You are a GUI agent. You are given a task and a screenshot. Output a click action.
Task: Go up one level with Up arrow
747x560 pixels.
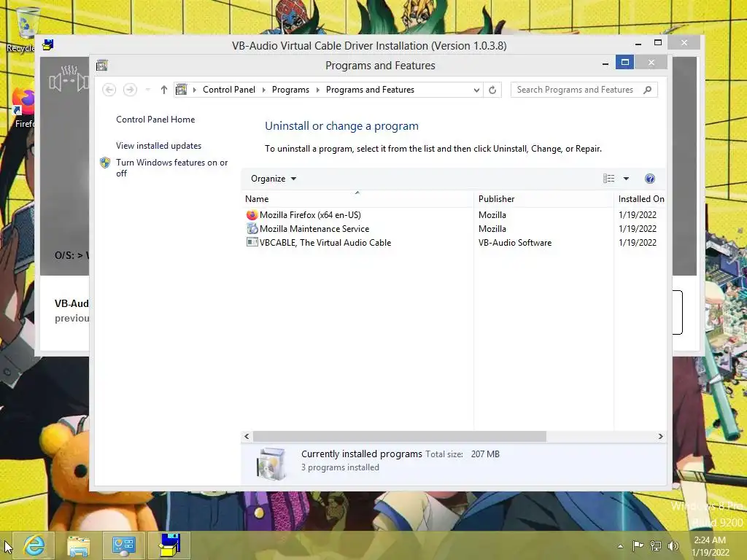click(164, 90)
